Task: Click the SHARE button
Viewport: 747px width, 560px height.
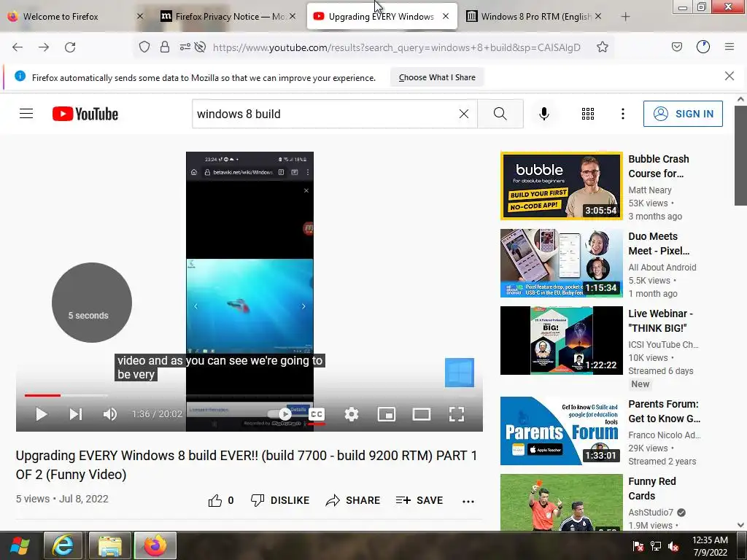Action: [x=353, y=500]
